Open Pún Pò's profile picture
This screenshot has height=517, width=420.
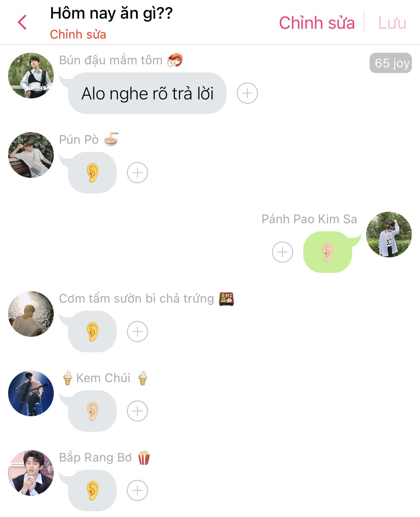click(31, 155)
